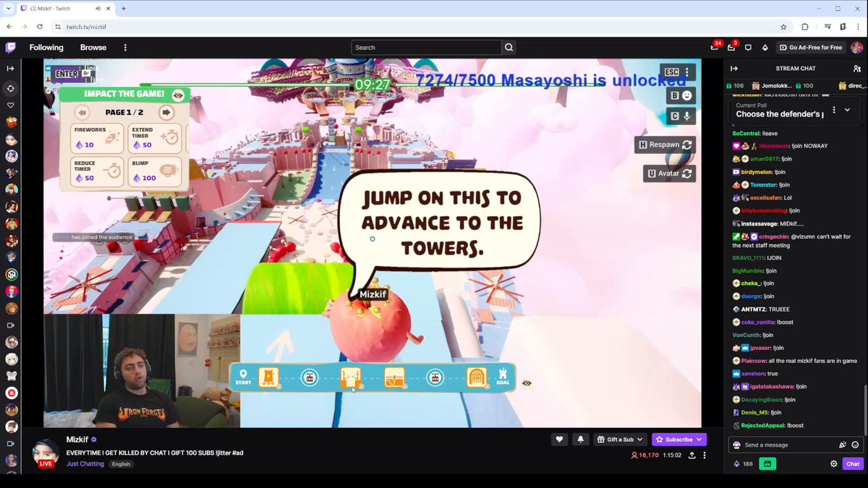
Task: Go to the previous page arrow of Impact panel
Action: (82, 112)
